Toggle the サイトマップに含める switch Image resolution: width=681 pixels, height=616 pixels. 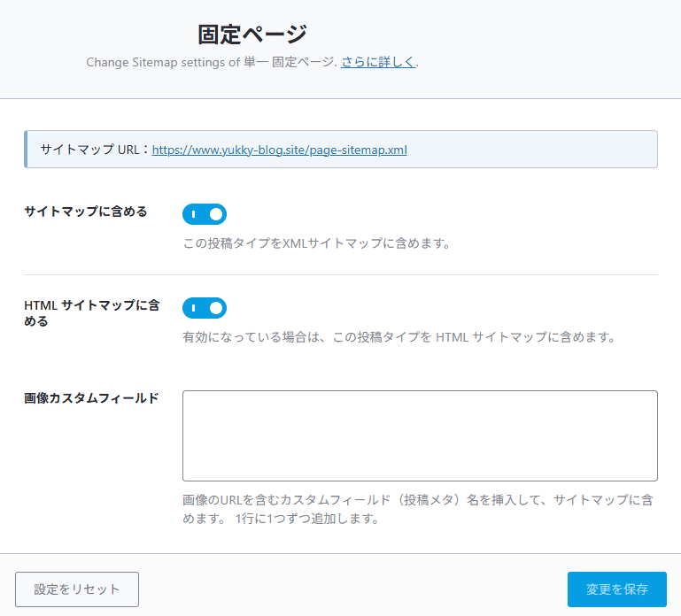coord(205,214)
